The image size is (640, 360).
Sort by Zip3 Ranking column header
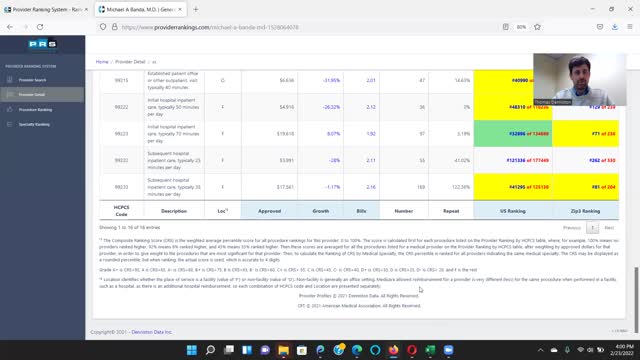[585, 211]
